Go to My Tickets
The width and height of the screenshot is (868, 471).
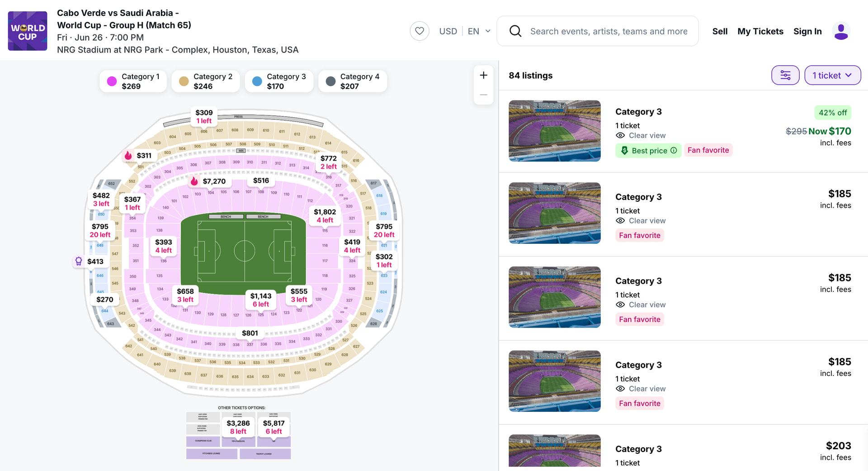pyautogui.click(x=760, y=31)
